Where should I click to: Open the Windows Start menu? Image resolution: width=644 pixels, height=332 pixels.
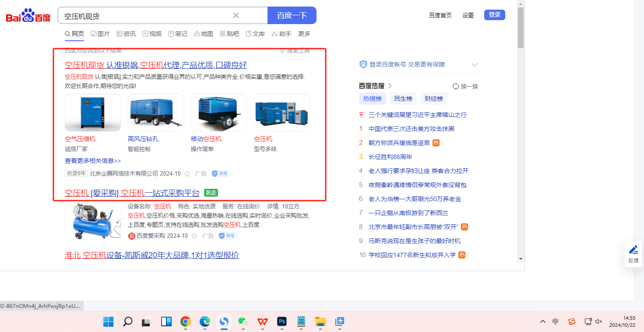(x=108, y=322)
